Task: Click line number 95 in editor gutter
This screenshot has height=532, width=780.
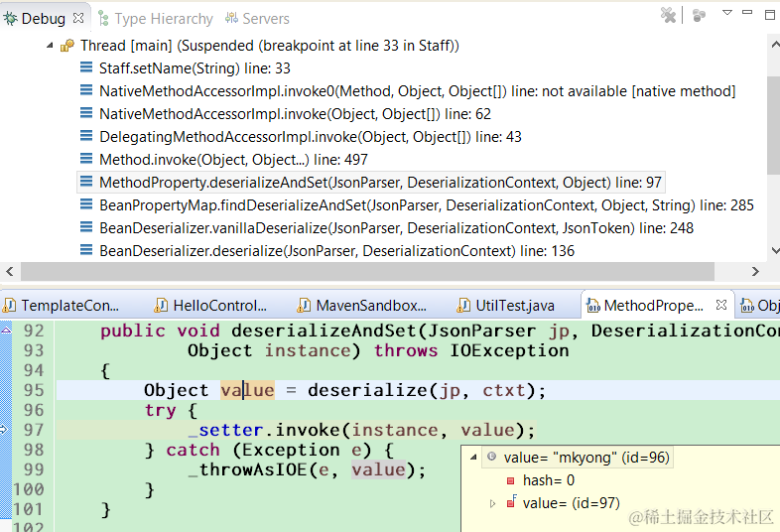Action: 34,390
